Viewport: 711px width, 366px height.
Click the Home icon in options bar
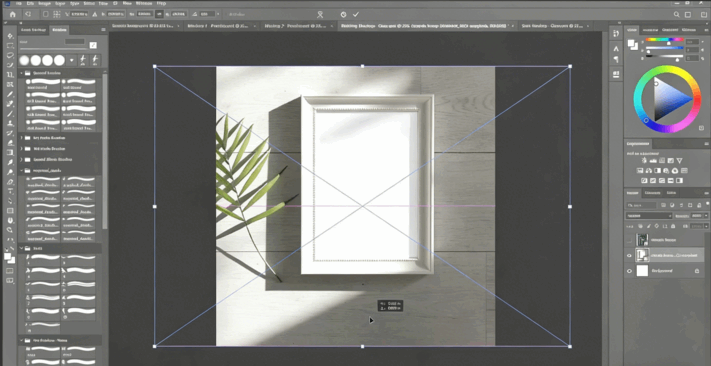[12, 15]
